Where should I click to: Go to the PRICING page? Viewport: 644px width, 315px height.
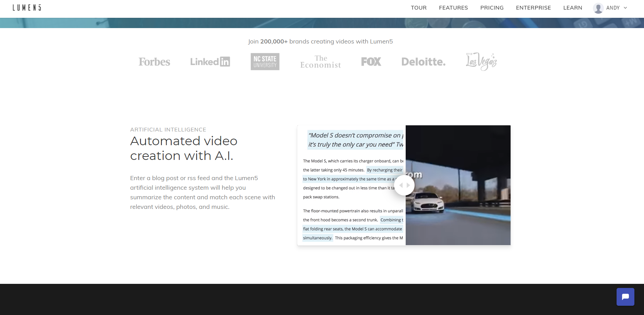(492, 8)
